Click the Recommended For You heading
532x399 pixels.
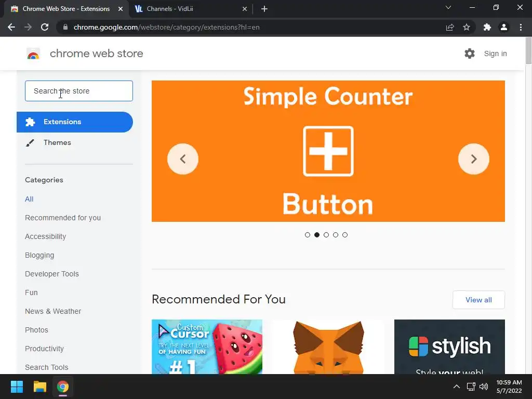[219, 299]
